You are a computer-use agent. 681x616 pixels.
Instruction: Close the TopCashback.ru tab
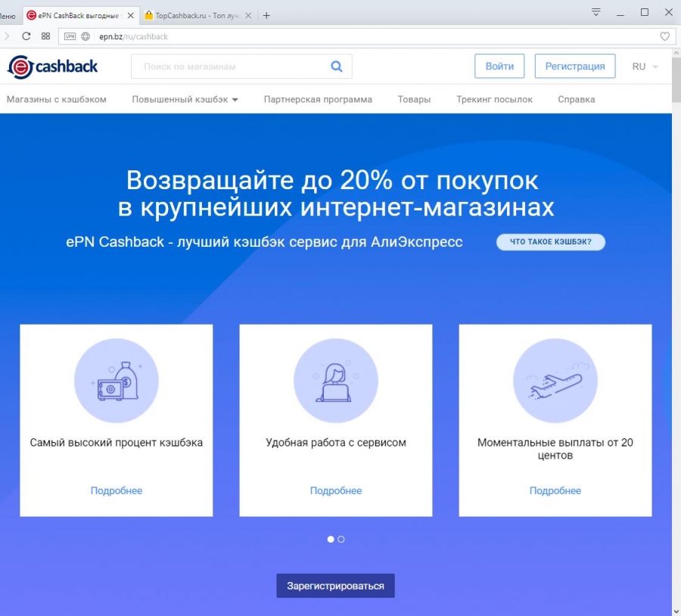[x=248, y=16]
